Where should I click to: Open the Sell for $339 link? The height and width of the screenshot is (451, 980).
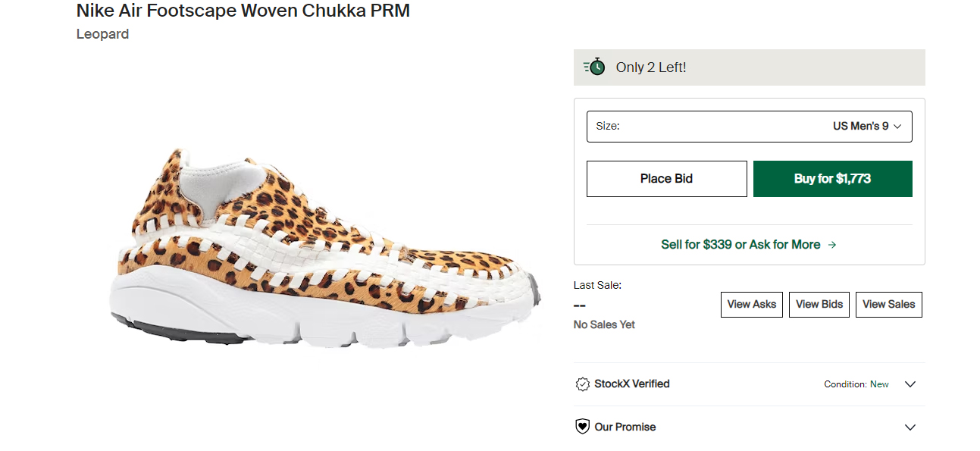tap(740, 245)
